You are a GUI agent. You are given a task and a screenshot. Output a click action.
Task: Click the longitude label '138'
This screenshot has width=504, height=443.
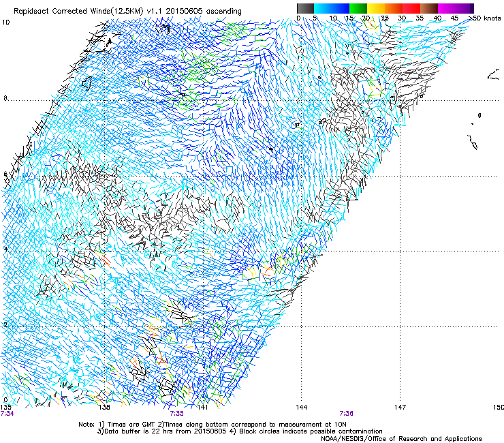pyautogui.click(x=104, y=408)
